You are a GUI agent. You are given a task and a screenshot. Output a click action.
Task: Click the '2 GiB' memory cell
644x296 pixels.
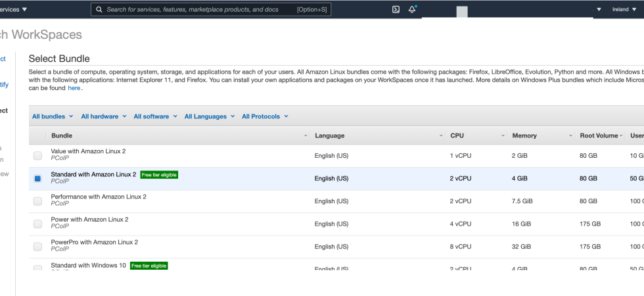pyautogui.click(x=520, y=156)
